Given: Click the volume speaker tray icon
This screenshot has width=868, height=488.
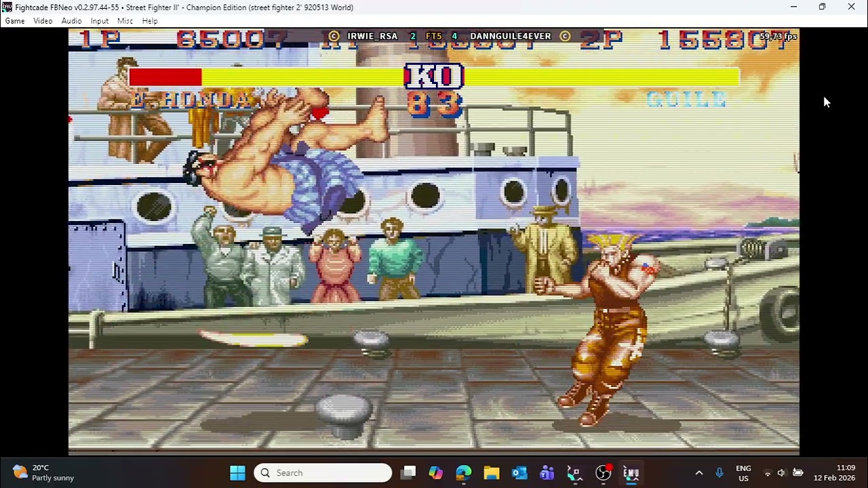Looking at the screenshot, I should click(x=782, y=472).
